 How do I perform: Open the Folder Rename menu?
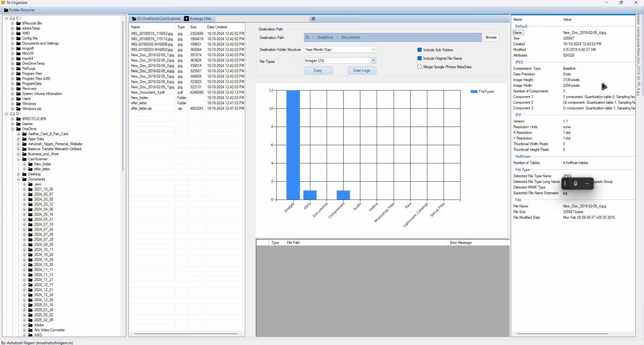click(21, 10)
